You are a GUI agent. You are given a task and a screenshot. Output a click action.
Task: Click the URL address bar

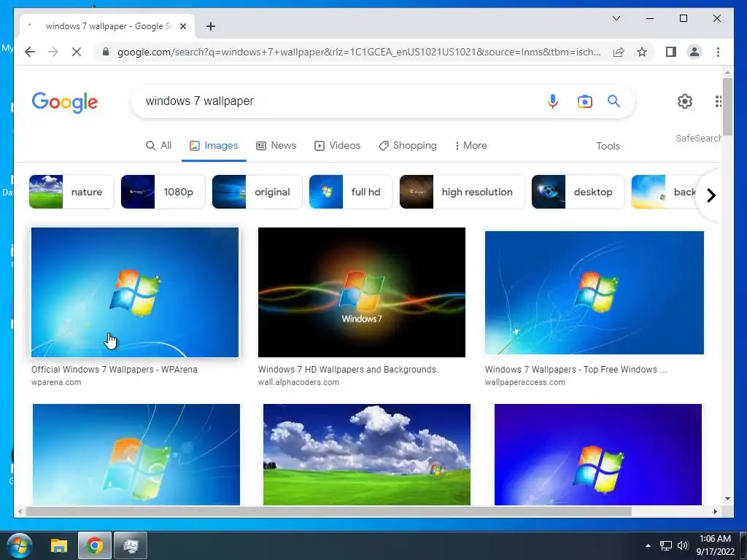tap(358, 52)
